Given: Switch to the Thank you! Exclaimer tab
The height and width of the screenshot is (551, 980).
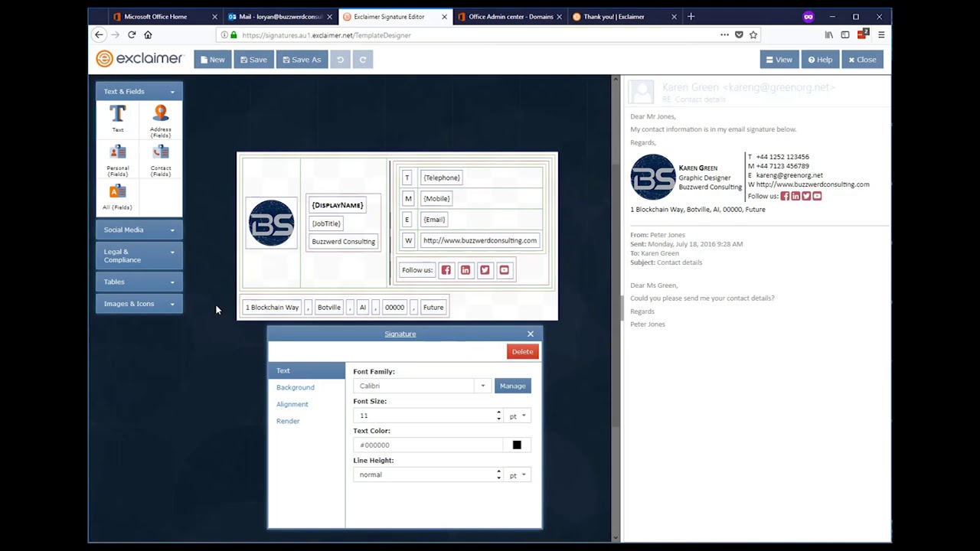Looking at the screenshot, I should 624,16.
